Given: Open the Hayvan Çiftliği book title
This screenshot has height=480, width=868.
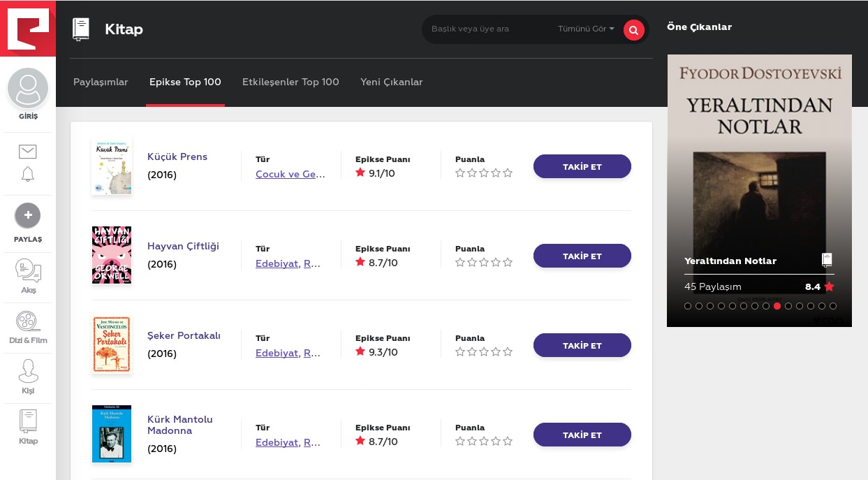Looking at the screenshot, I should pos(183,246).
